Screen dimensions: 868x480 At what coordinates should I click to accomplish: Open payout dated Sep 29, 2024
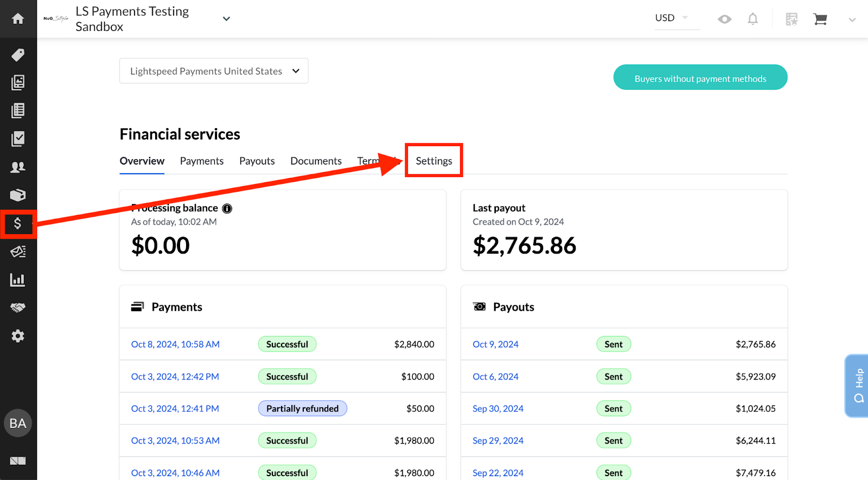[498, 441]
